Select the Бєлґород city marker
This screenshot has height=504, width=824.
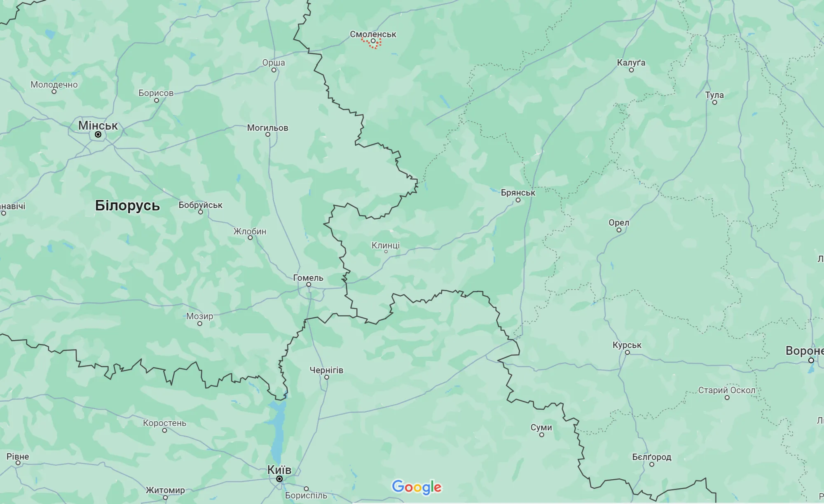click(652, 464)
